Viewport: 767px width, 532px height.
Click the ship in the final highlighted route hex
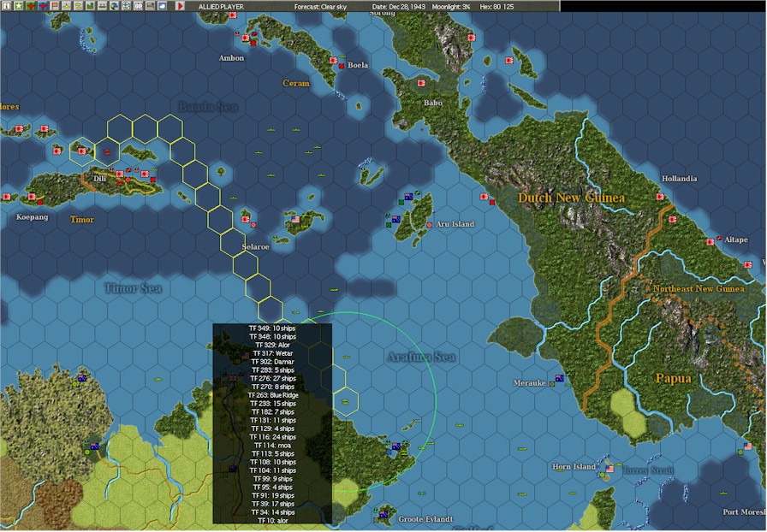coord(345,401)
